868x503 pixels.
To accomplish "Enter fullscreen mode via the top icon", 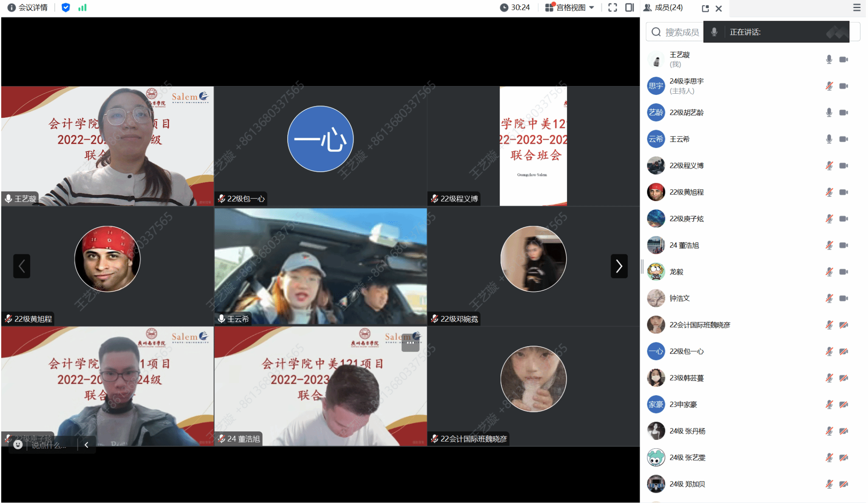I will 612,8.
